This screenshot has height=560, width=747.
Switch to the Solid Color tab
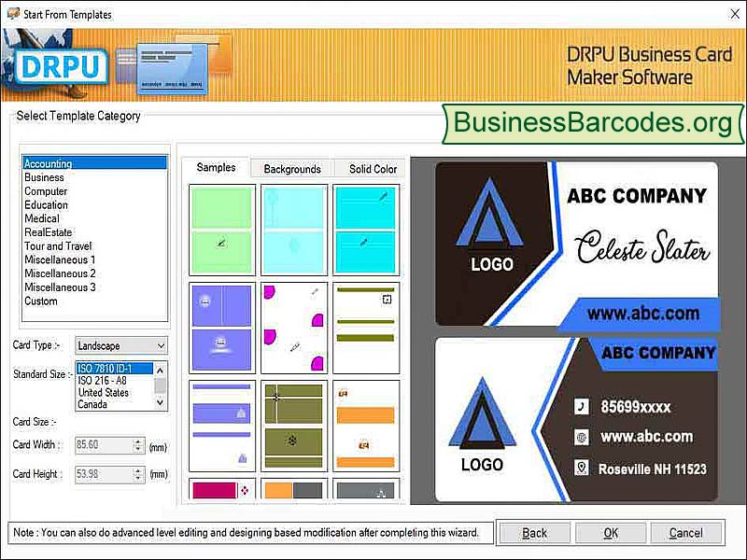[373, 169]
